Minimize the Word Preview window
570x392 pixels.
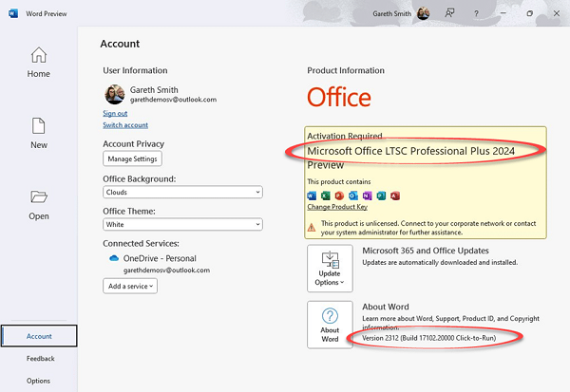(x=503, y=13)
